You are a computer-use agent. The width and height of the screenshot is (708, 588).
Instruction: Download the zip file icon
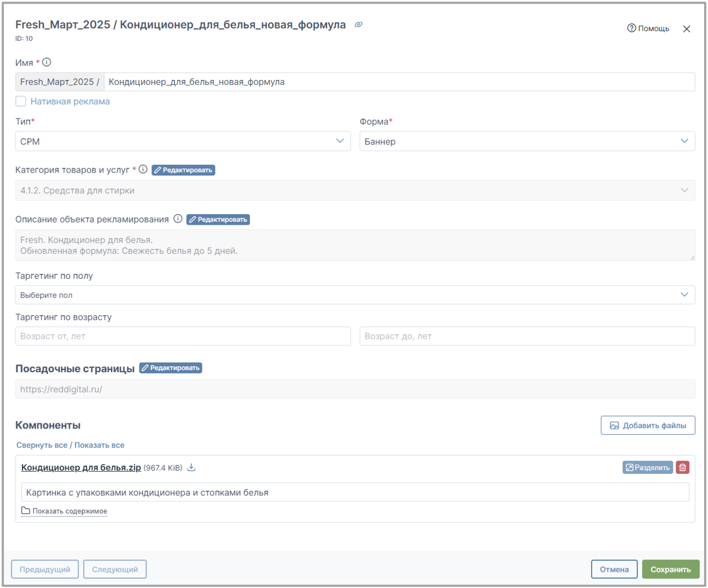pos(191,468)
